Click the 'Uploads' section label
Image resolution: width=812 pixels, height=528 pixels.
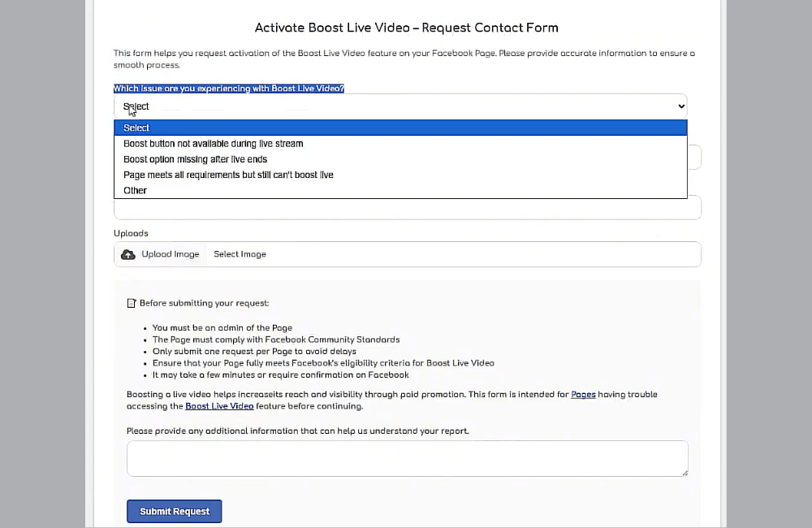[x=131, y=233]
